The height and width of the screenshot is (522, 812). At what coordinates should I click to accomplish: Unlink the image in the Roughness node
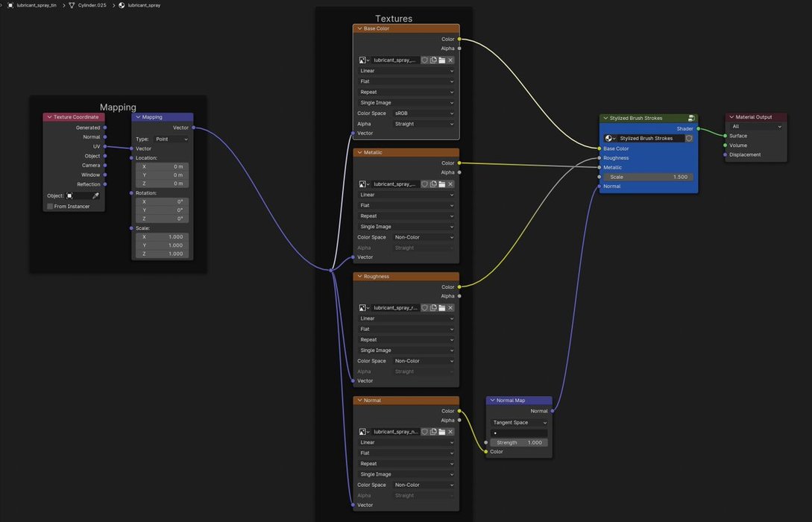click(x=450, y=308)
